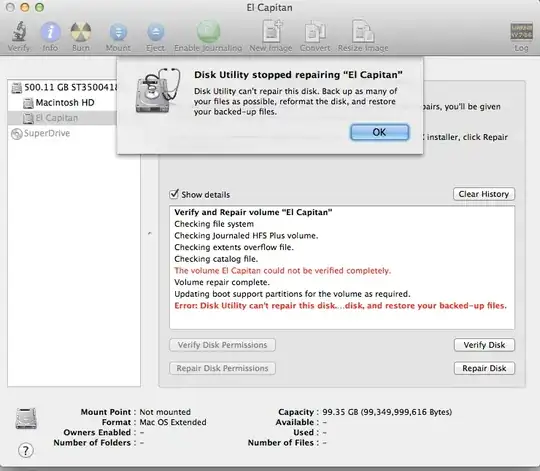
Task: Open the Log toolbar icon
Action: [x=521, y=32]
